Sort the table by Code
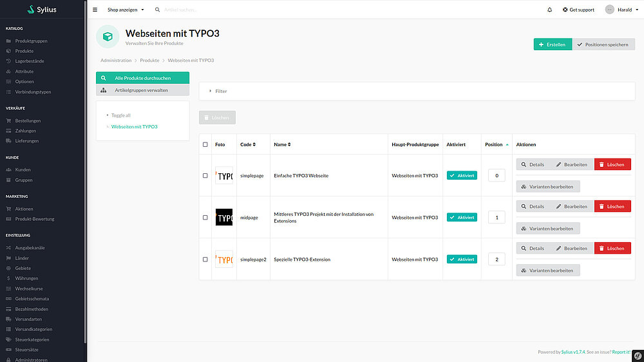The height and width of the screenshot is (362, 644). tap(248, 145)
